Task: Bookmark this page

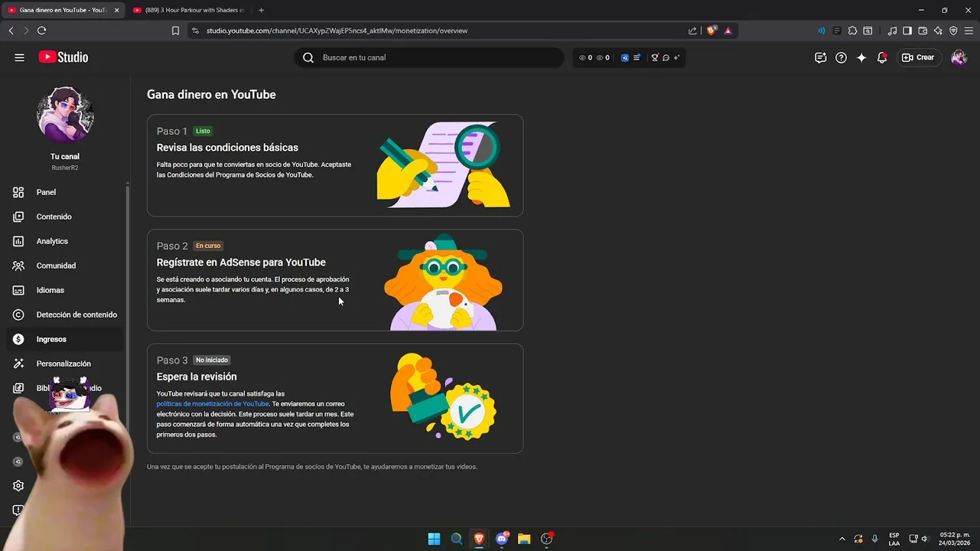Action: pyautogui.click(x=175, y=31)
